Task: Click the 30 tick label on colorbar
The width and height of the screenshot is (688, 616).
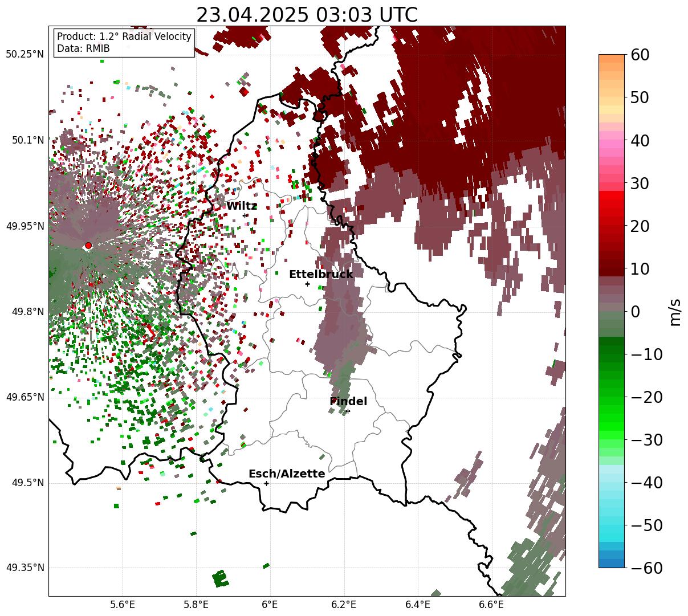Action: pos(640,183)
